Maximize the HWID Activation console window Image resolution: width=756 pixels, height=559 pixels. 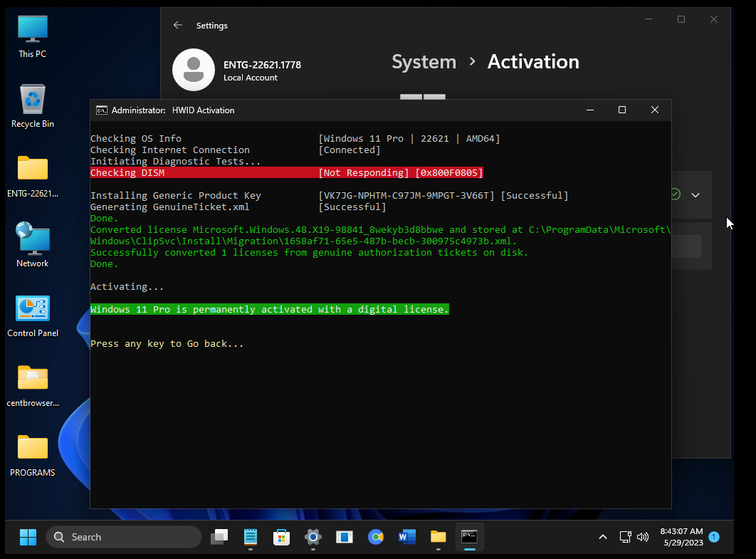coord(622,110)
